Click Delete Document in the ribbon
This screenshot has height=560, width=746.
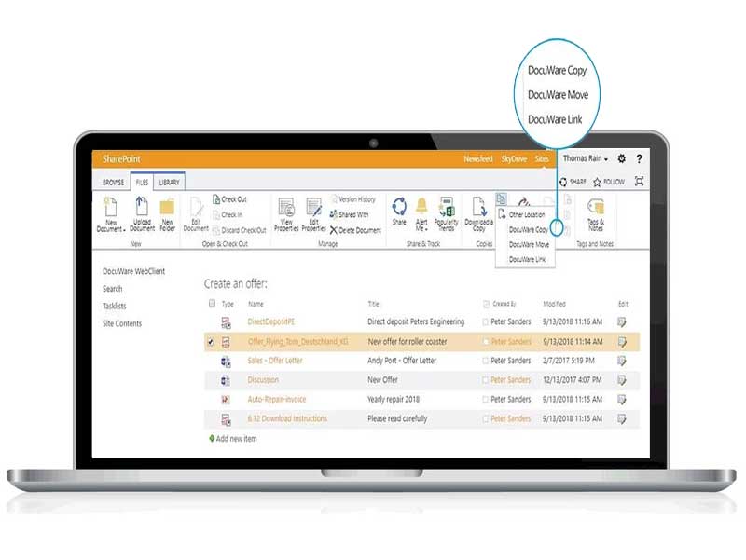click(355, 230)
